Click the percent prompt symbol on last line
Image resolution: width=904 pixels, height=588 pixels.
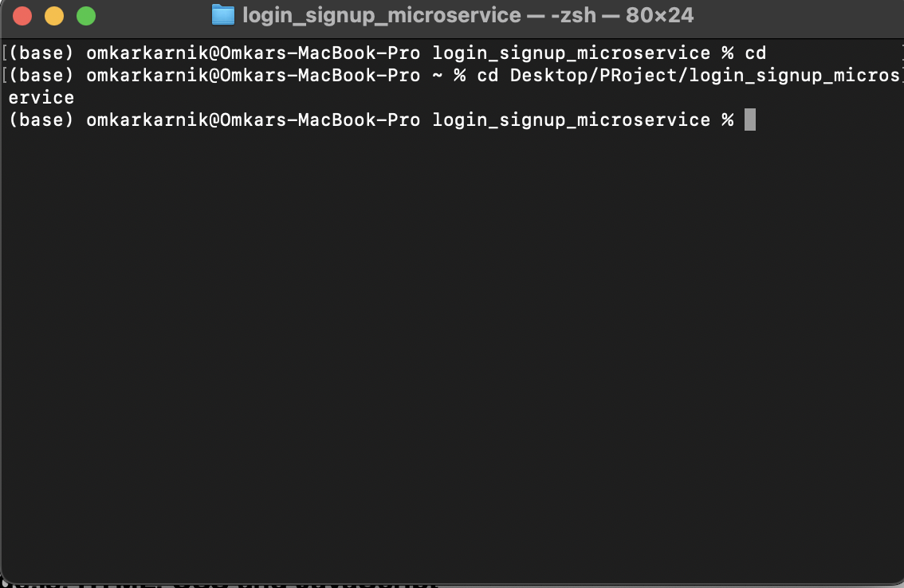[x=729, y=120]
